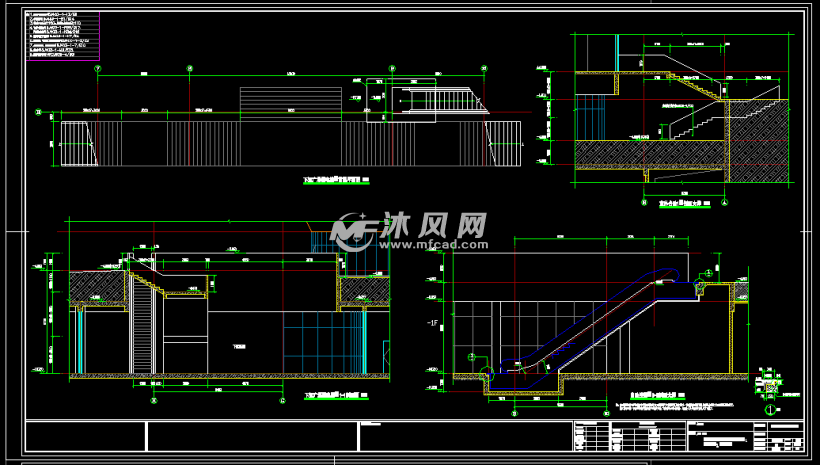
Task: Click first grid bubble above the plan view
Action: tap(98, 69)
